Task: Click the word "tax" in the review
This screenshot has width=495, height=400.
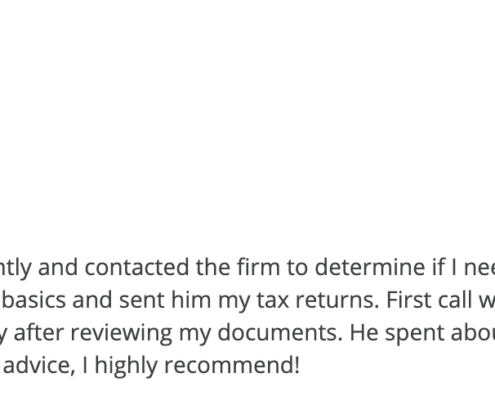Action: [273, 300]
